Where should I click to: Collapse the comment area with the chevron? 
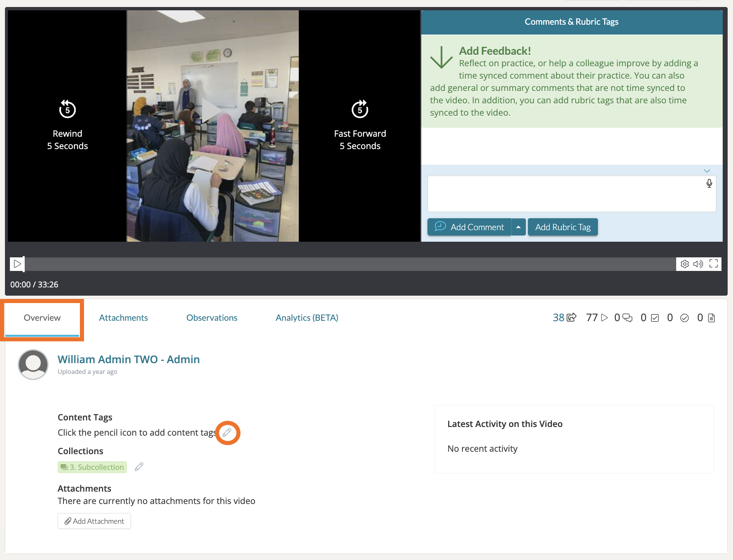[707, 171]
